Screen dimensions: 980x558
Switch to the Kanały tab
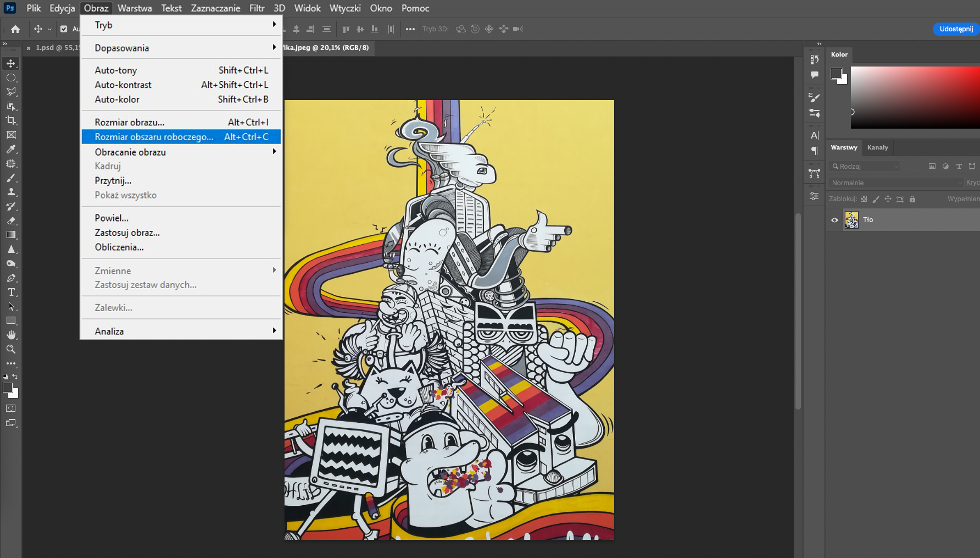click(x=877, y=147)
